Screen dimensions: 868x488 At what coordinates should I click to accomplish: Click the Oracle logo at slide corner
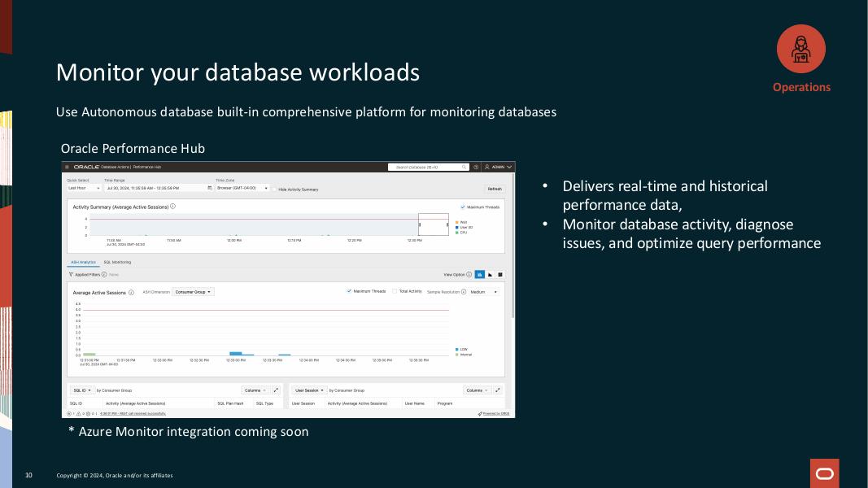825,473
